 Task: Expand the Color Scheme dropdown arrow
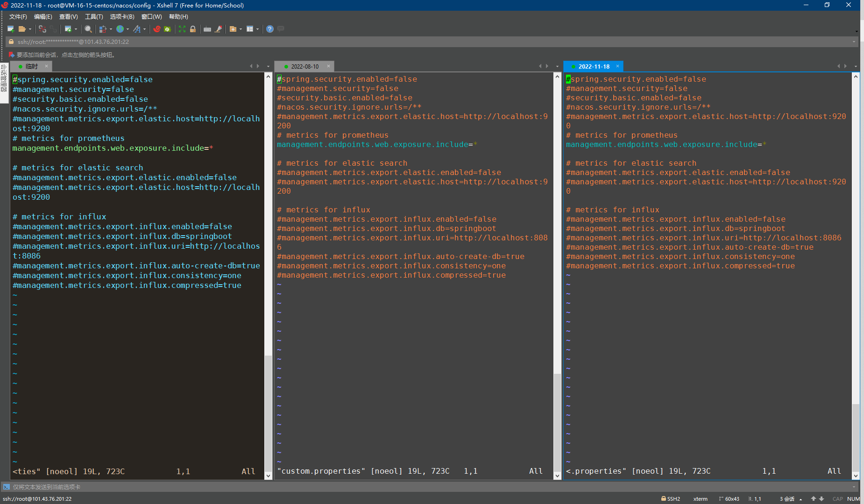click(111, 29)
